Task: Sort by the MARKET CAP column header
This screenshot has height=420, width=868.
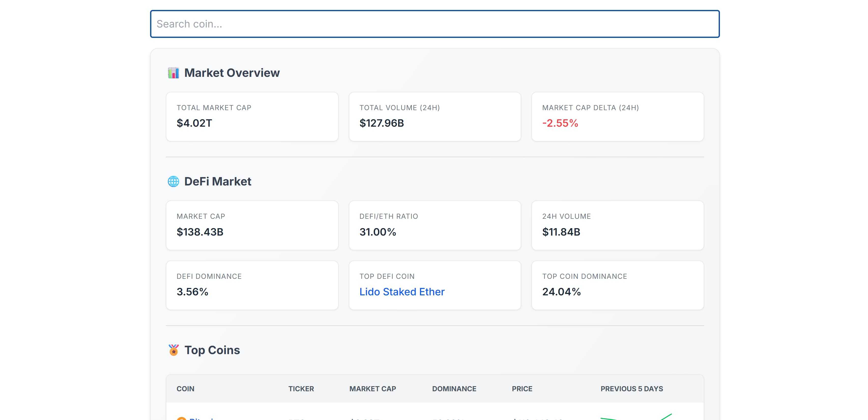Action: (372, 389)
